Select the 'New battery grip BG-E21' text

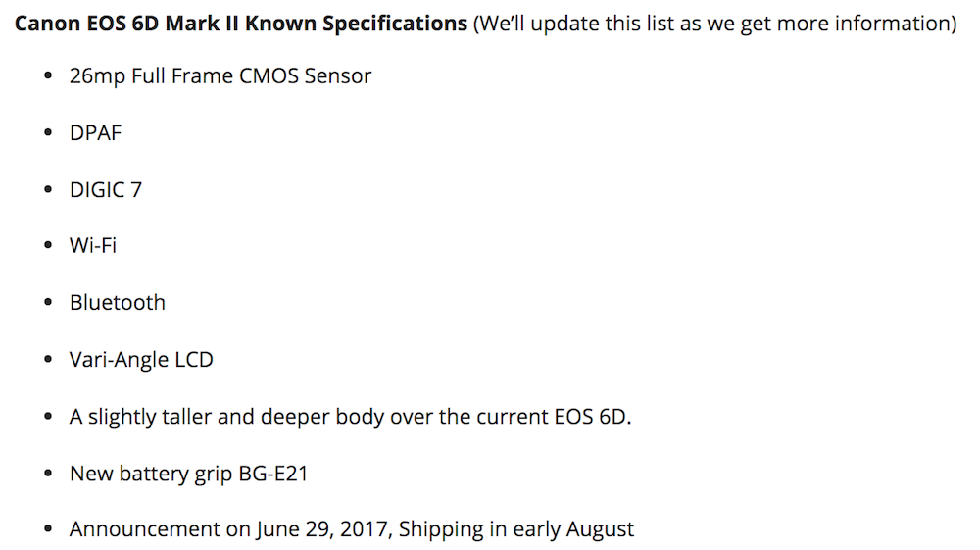click(x=189, y=473)
